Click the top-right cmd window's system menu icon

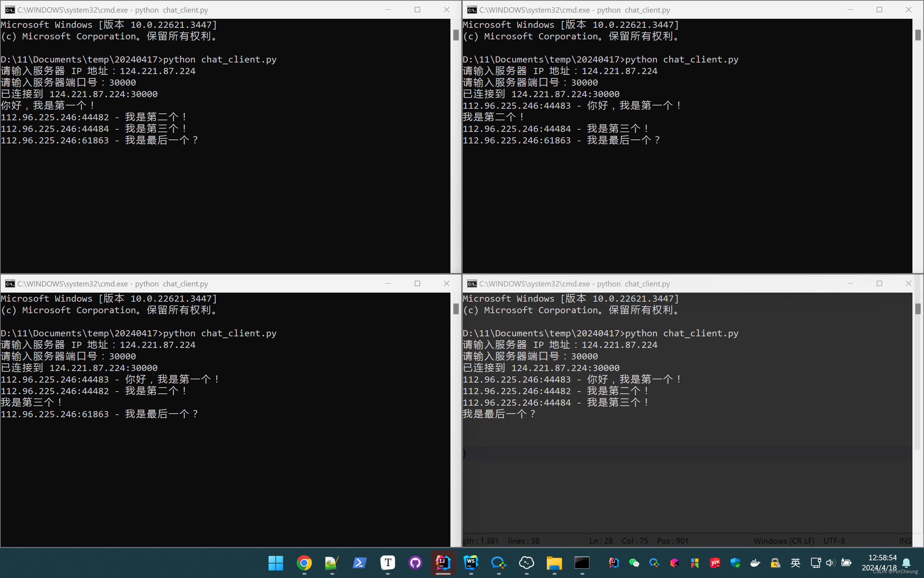click(x=472, y=10)
